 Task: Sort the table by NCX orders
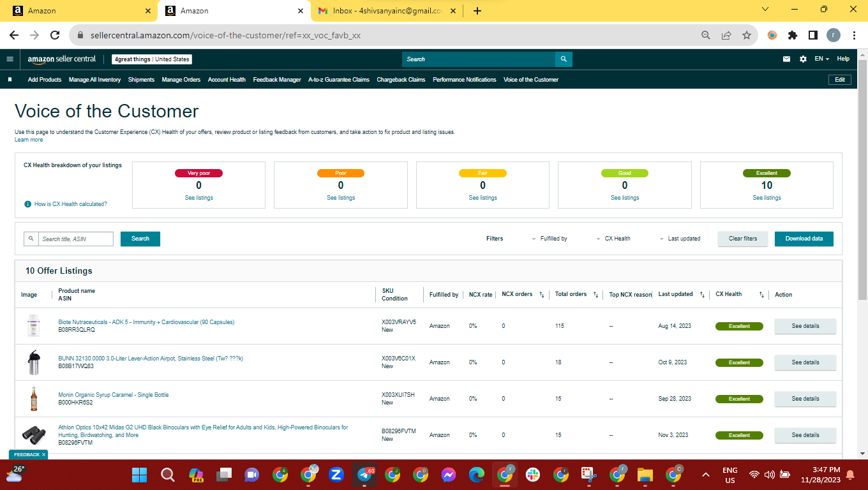click(x=541, y=295)
